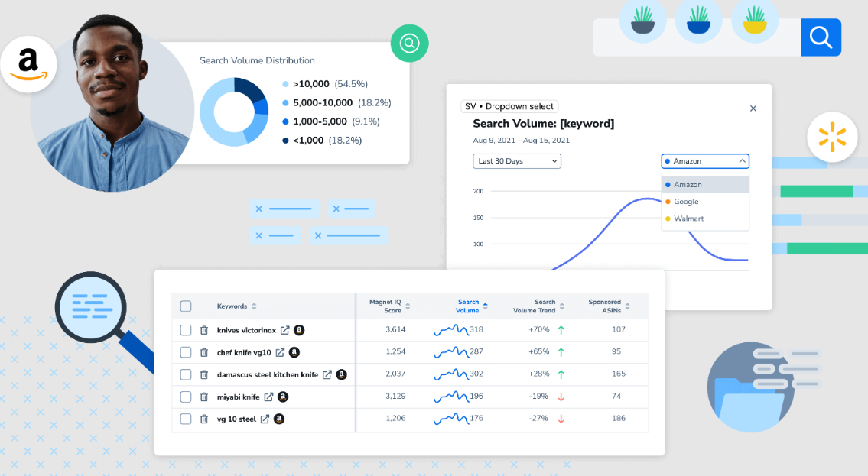
Task: Click the >10,000 legend color dot
Action: click(x=286, y=84)
